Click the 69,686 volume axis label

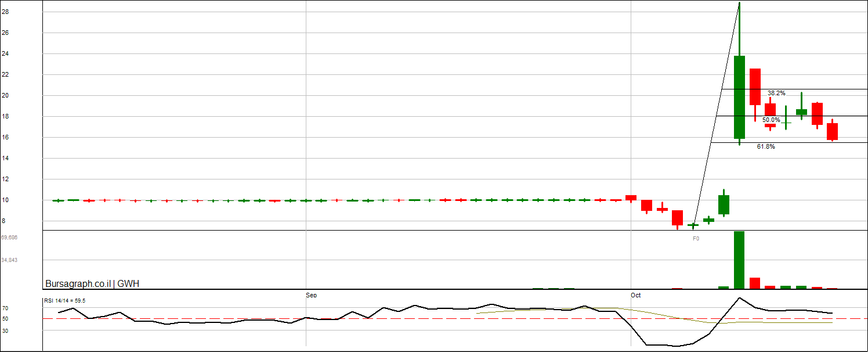[x=9, y=238]
